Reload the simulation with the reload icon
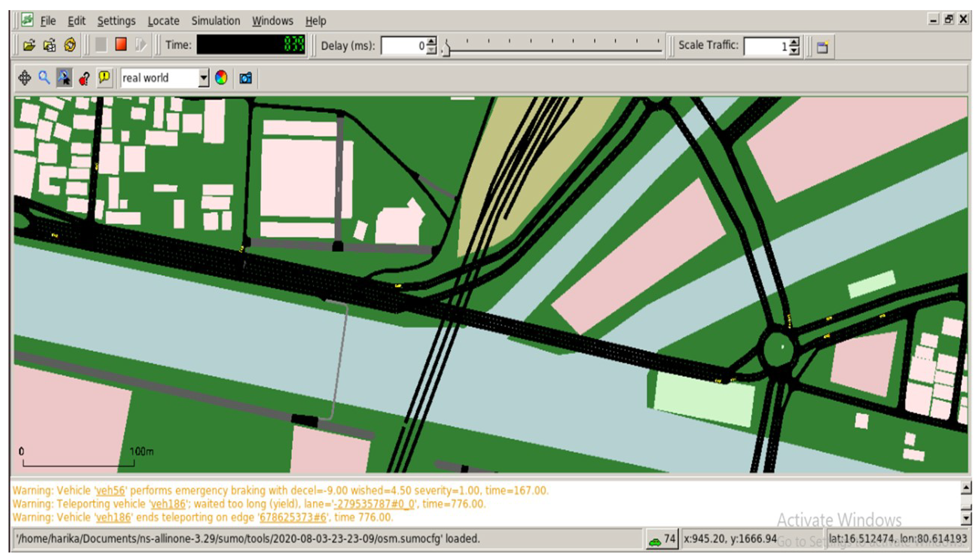This screenshot has height=560, width=978. pyautogui.click(x=70, y=45)
